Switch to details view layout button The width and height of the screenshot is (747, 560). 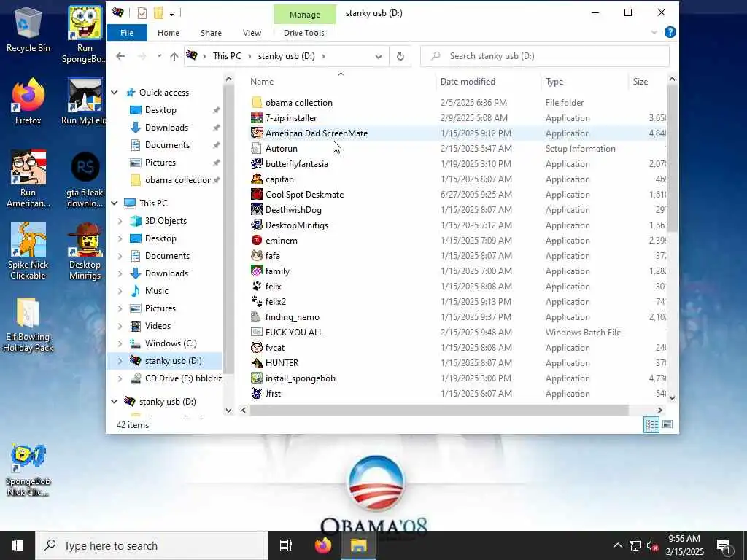(x=651, y=424)
